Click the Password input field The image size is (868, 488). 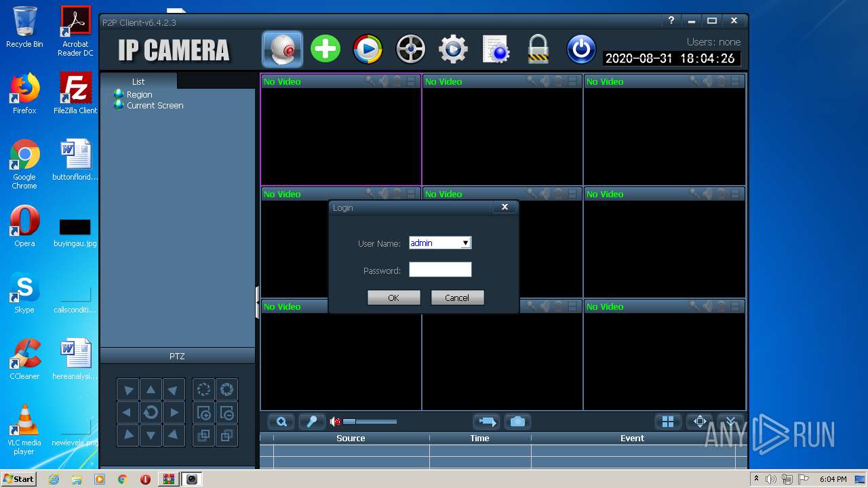tap(440, 270)
